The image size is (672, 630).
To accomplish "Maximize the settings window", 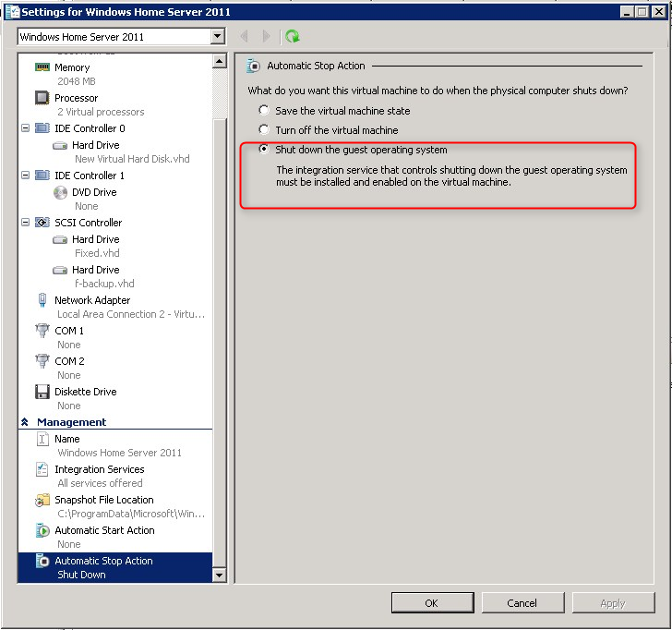I will click(642, 12).
